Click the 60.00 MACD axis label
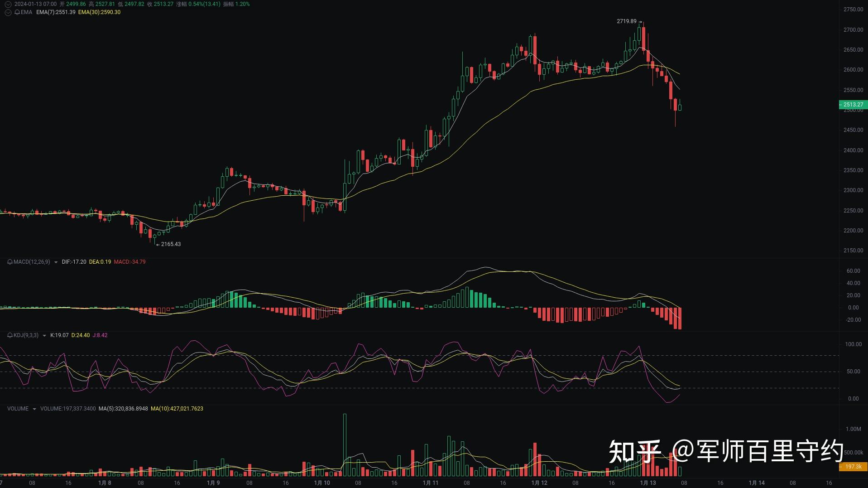868x488 pixels. pyautogui.click(x=854, y=271)
